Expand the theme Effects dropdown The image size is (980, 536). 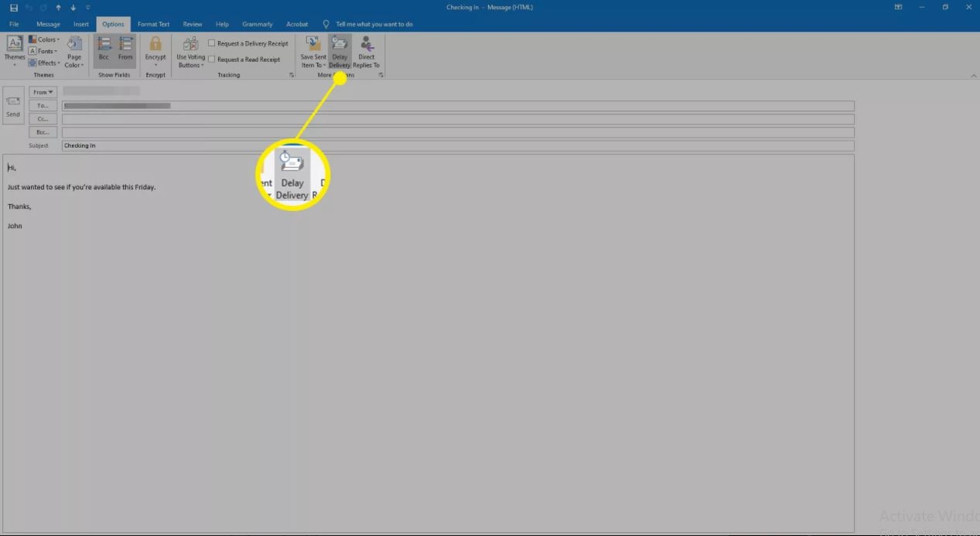coord(44,63)
